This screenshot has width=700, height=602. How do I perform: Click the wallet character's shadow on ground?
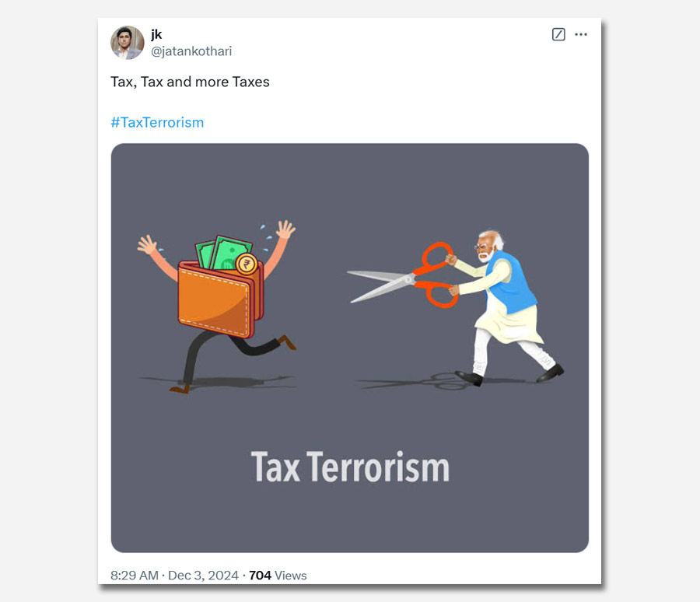(x=218, y=383)
